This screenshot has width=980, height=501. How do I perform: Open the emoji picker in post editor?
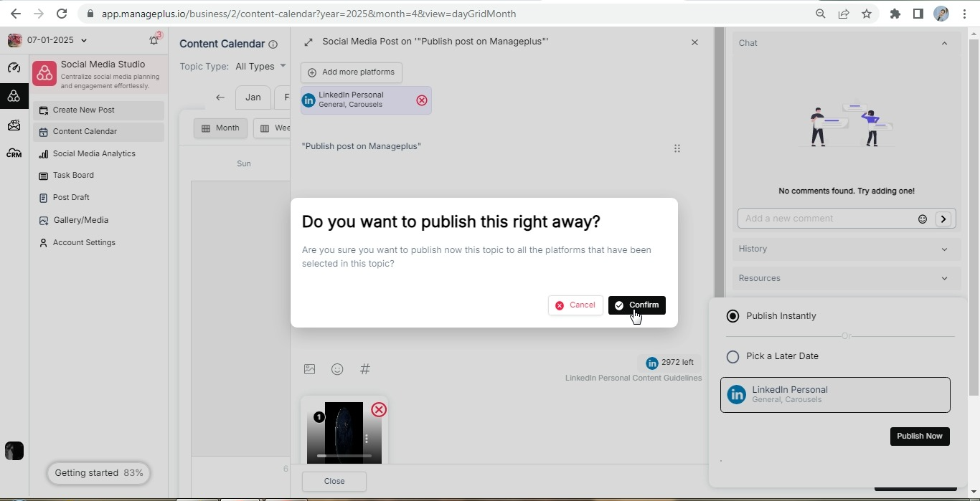(x=337, y=369)
